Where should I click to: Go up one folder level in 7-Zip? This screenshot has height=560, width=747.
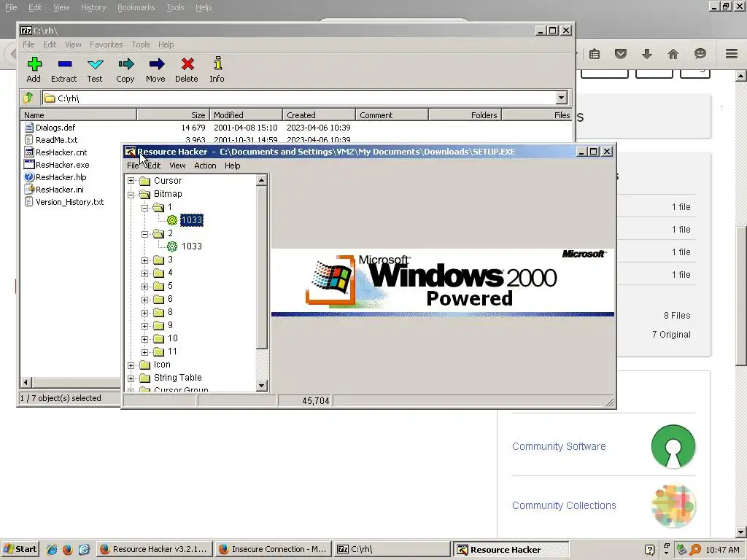tap(28, 98)
